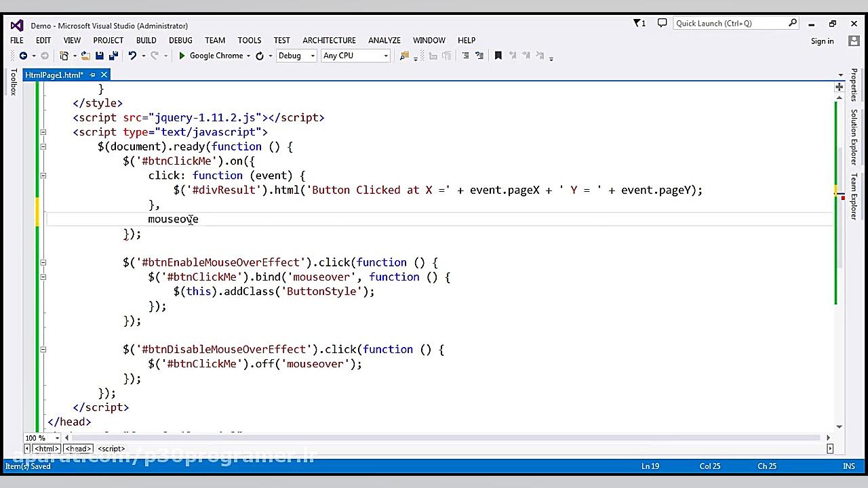Click the Sign in link
The width and height of the screenshot is (868, 488).
pos(822,41)
